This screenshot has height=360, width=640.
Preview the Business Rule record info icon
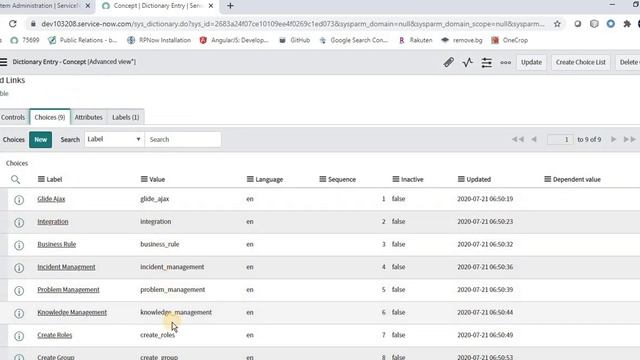[19, 245]
